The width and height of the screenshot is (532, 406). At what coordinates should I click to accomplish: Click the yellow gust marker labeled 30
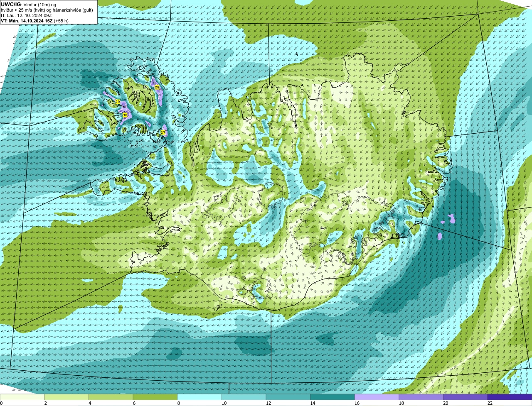(x=125, y=115)
